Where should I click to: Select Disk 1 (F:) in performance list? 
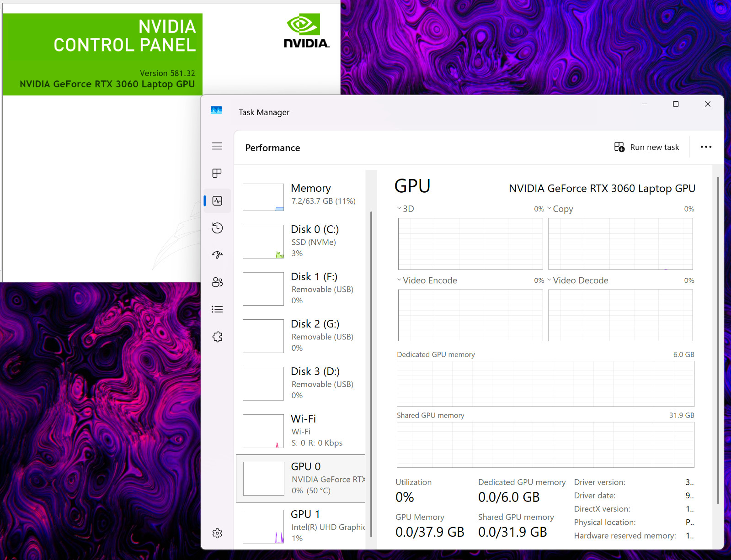tap(301, 289)
